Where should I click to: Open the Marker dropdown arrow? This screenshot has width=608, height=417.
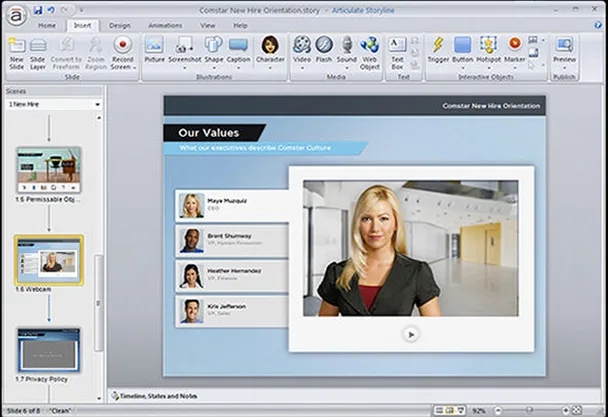[x=515, y=68]
